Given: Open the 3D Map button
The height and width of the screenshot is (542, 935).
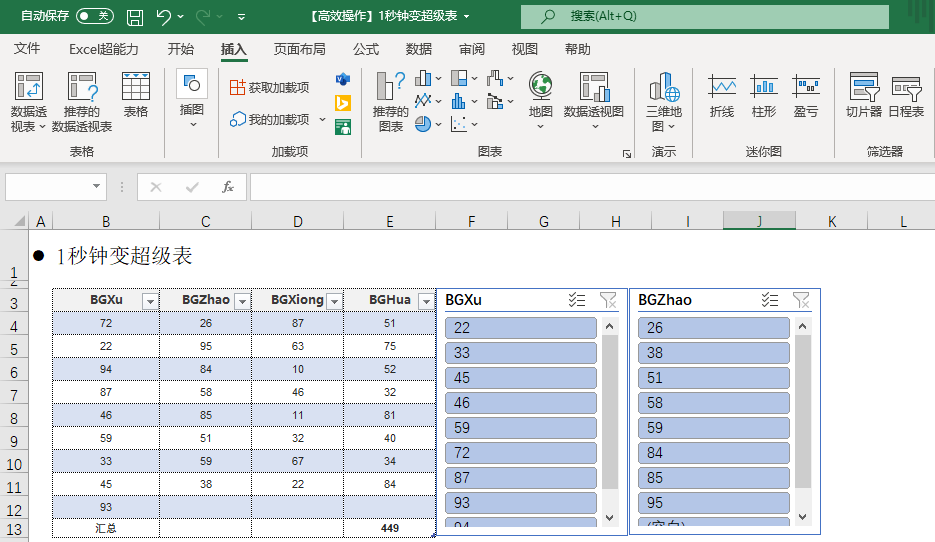Looking at the screenshot, I should coord(664,101).
